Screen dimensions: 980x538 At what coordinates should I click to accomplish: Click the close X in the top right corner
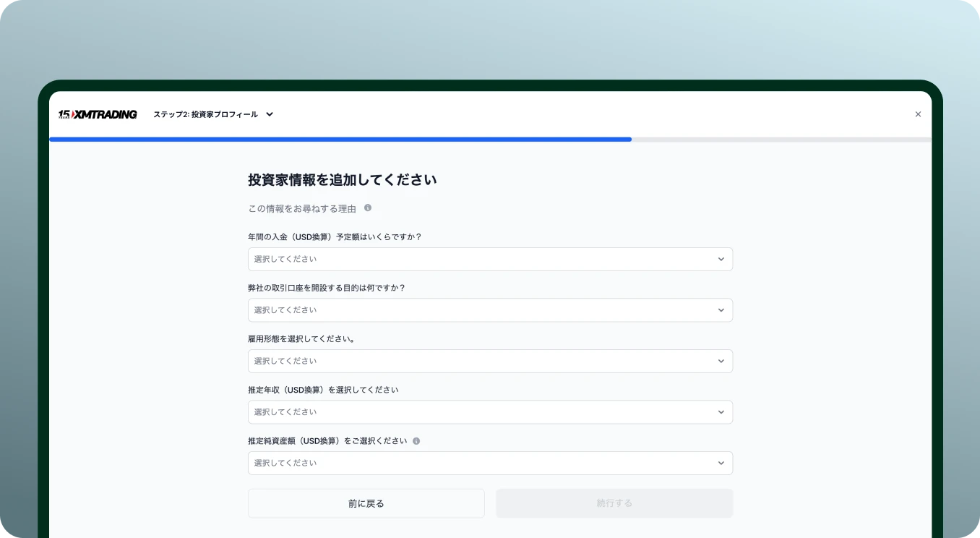point(918,114)
